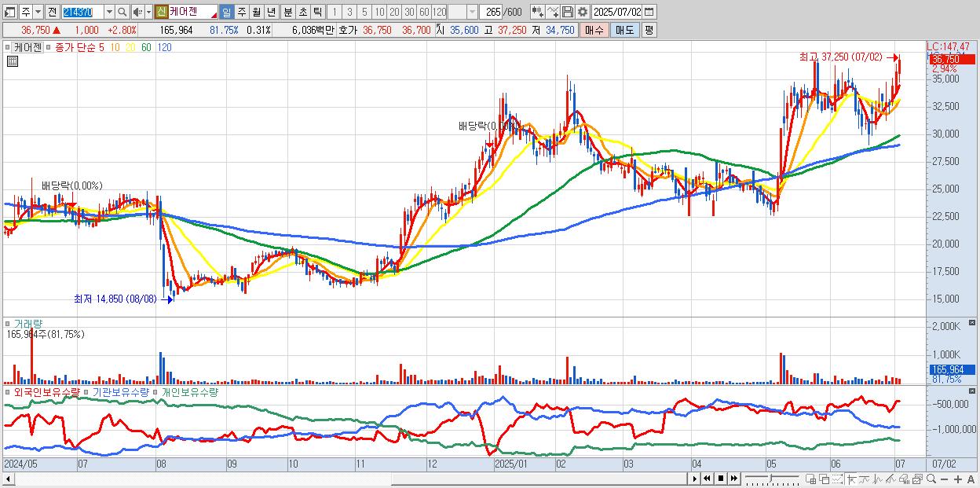Toggle the 개인보유수량 legend checkbox
This screenshot has width=980, height=488.
pyautogui.click(x=156, y=391)
